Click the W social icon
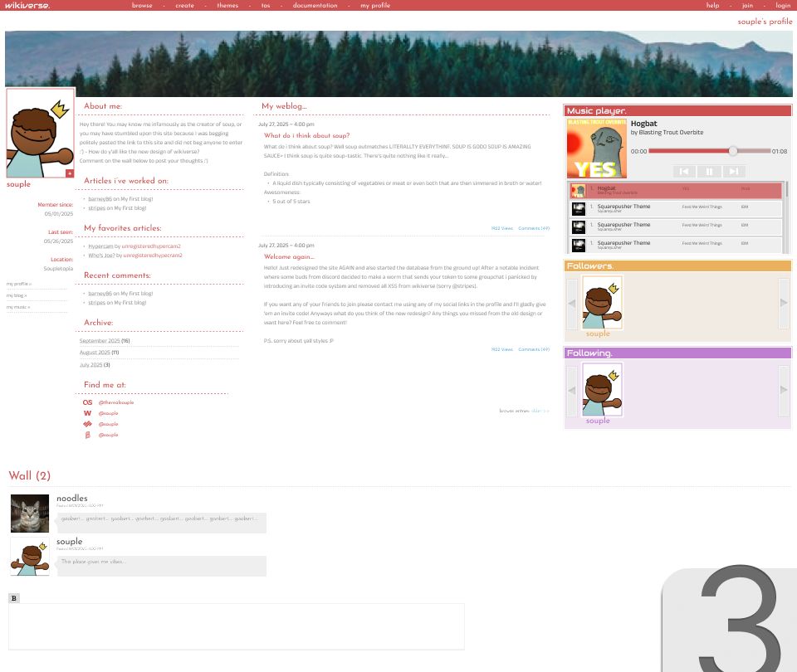The height and width of the screenshot is (672, 797). point(87,413)
